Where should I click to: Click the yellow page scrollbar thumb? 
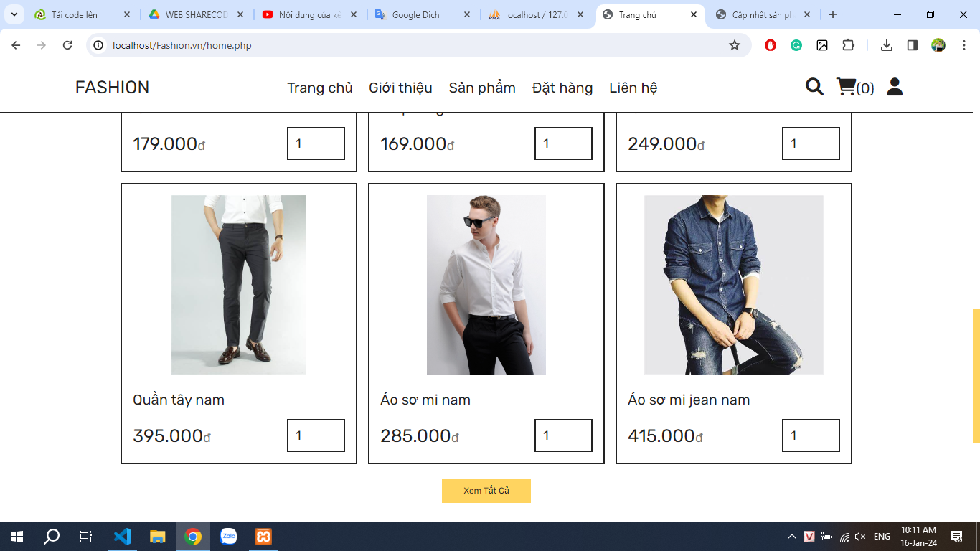pyautogui.click(x=976, y=376)
